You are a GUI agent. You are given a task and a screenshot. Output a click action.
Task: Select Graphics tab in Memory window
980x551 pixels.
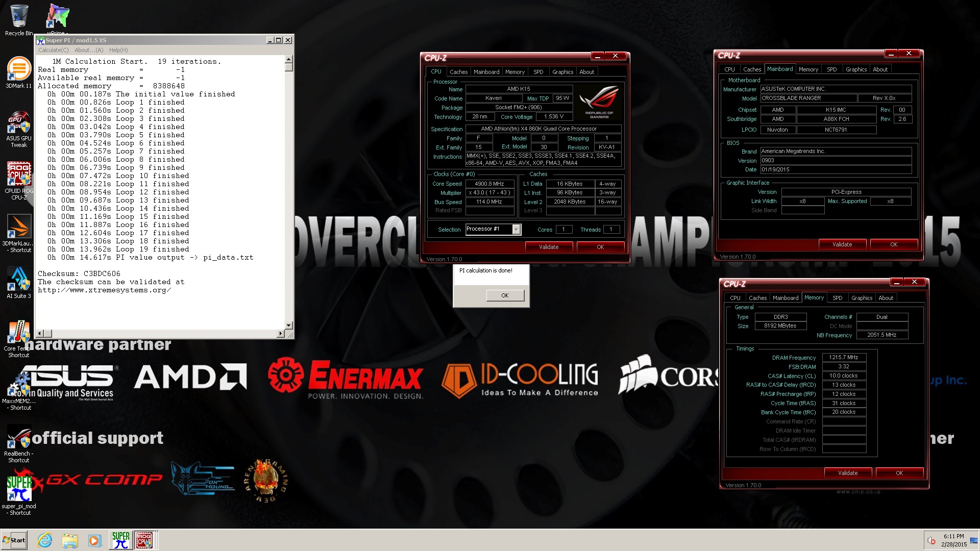point(862,298)
